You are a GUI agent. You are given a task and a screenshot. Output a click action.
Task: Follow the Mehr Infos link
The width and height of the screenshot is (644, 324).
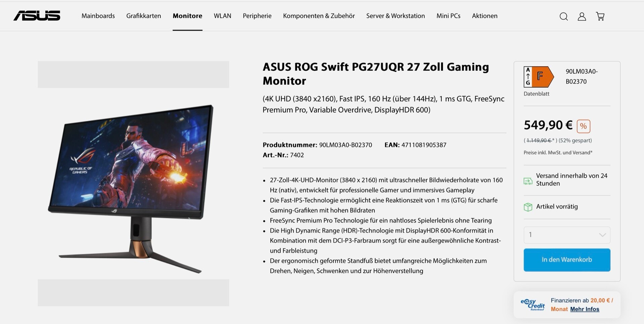point(585,309)
